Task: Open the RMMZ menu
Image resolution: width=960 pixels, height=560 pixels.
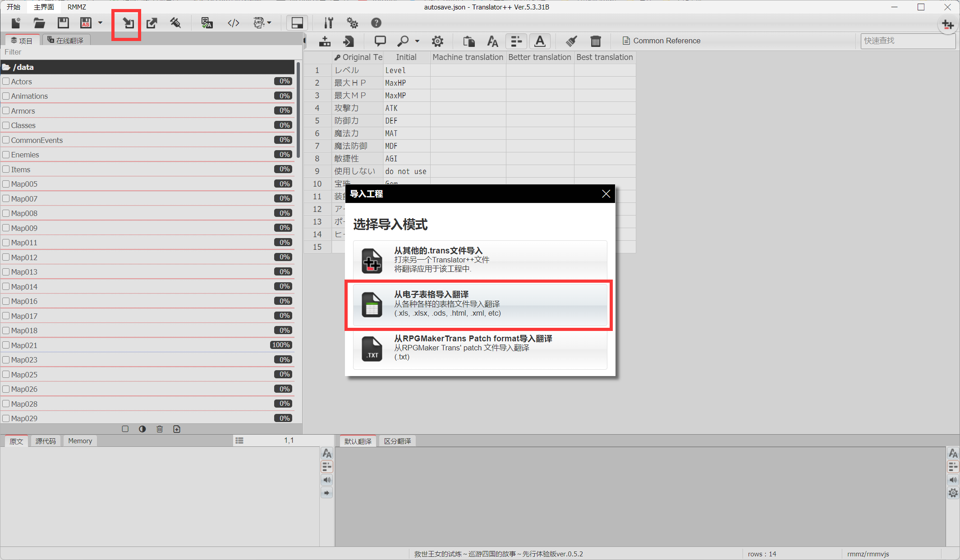Action: (x=77, y=7)
